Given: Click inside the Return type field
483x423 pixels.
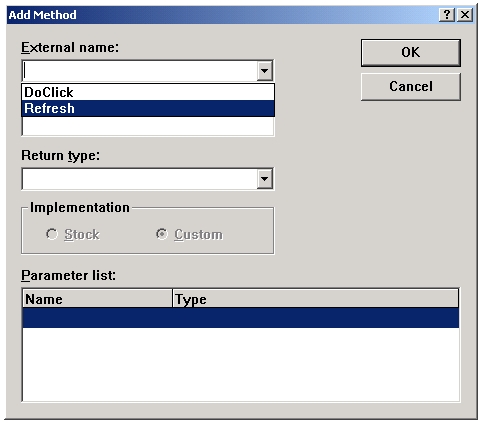Looking at the screenshot, I should pos(140,179).
